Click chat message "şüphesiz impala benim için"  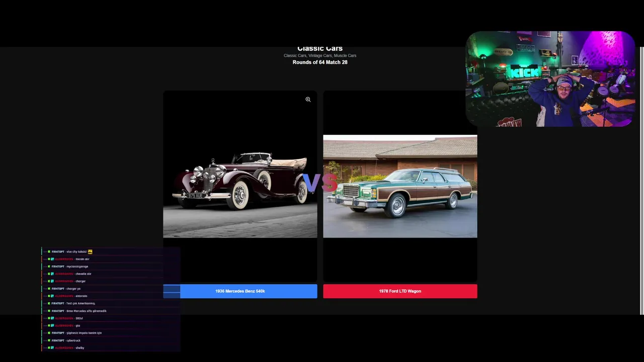tap(84, 333)
